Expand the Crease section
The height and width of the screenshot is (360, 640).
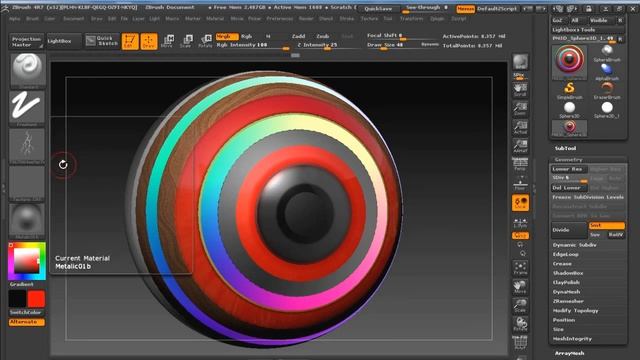tap(562, 264)
